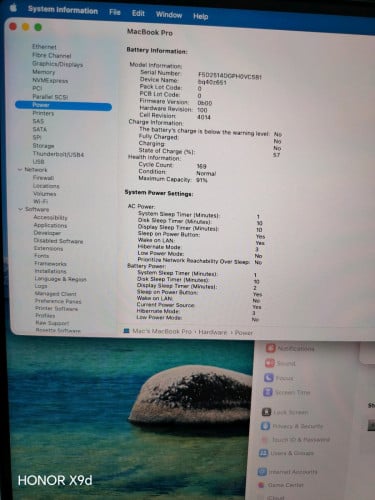Select Thunderbolt/USB4 in the sidebar

58,154
